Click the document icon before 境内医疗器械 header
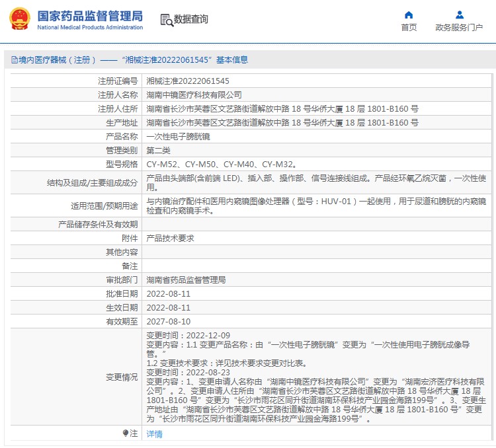The image size is (496, 448). point(14,60)
